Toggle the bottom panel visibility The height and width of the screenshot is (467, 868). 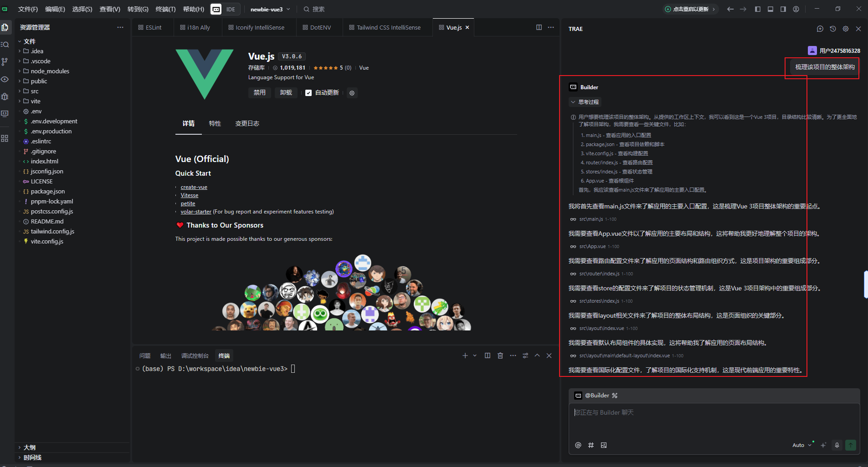(770, 9)
